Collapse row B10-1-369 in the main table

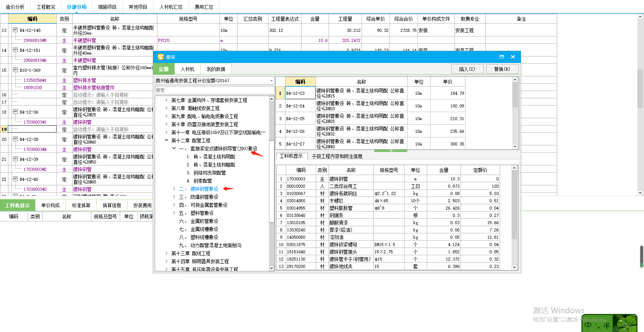click(x=15, y=70)
